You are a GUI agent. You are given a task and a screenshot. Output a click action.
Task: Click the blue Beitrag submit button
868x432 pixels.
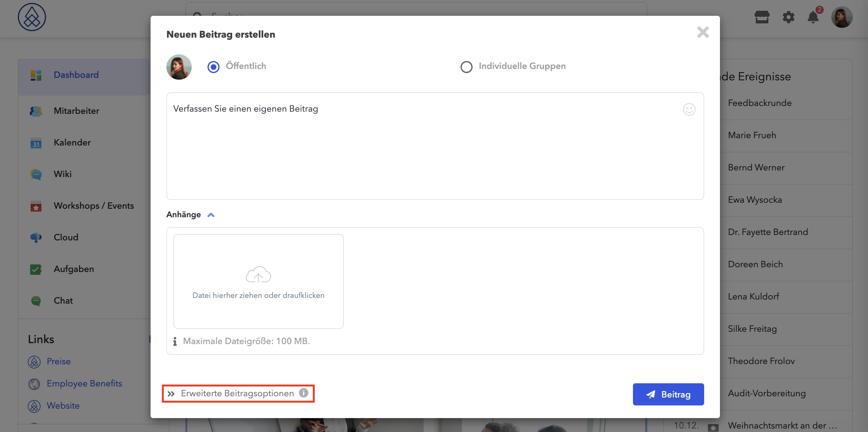(x=668, y=394)
